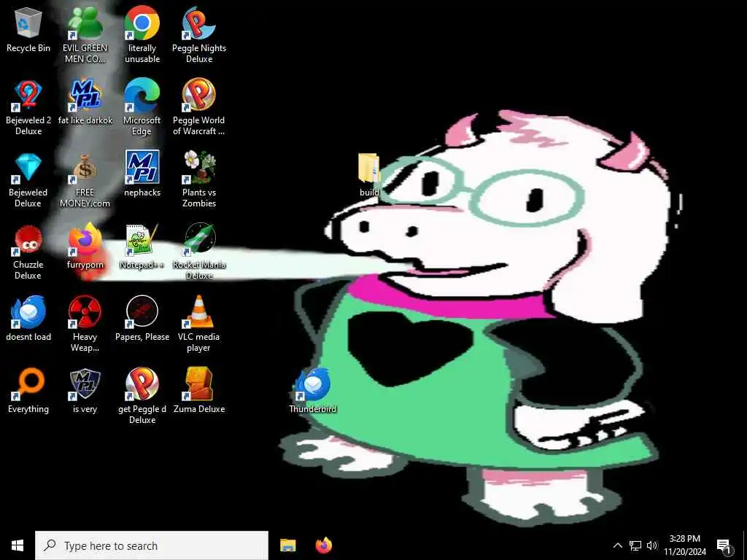Viewport: 747px width, 560px height.
Task: Open the Windows Start menu
Action: click(x=18, y=545)
